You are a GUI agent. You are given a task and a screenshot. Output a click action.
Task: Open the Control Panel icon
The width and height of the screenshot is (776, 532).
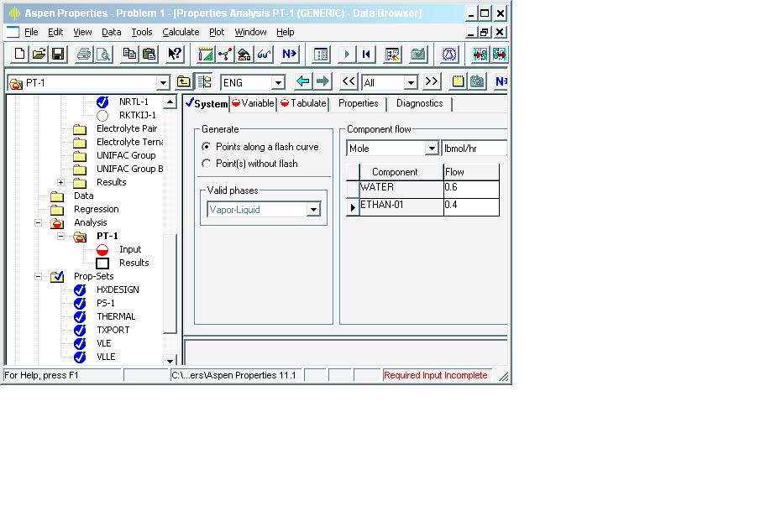(x=321, y=55)
